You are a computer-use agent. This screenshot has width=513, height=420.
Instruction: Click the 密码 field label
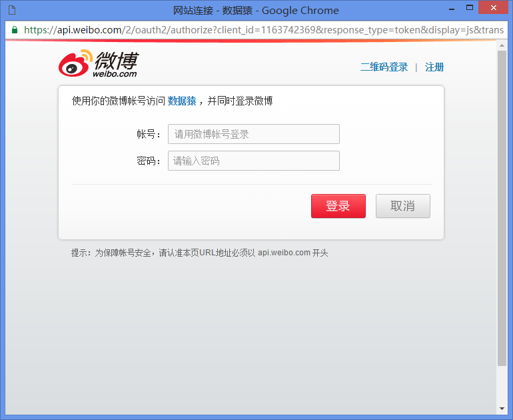pyautogui.click(x=149, y=161)
